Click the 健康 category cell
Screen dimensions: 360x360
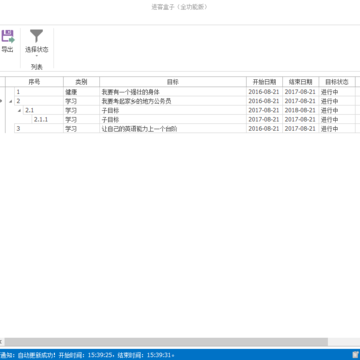(81, 92)
